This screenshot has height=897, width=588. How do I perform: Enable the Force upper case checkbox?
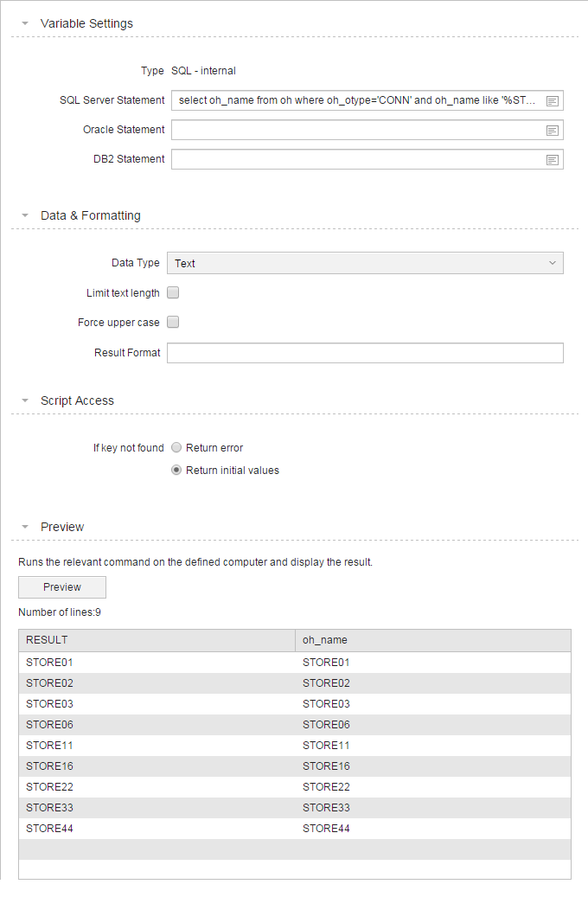click(x=172, y=322)
